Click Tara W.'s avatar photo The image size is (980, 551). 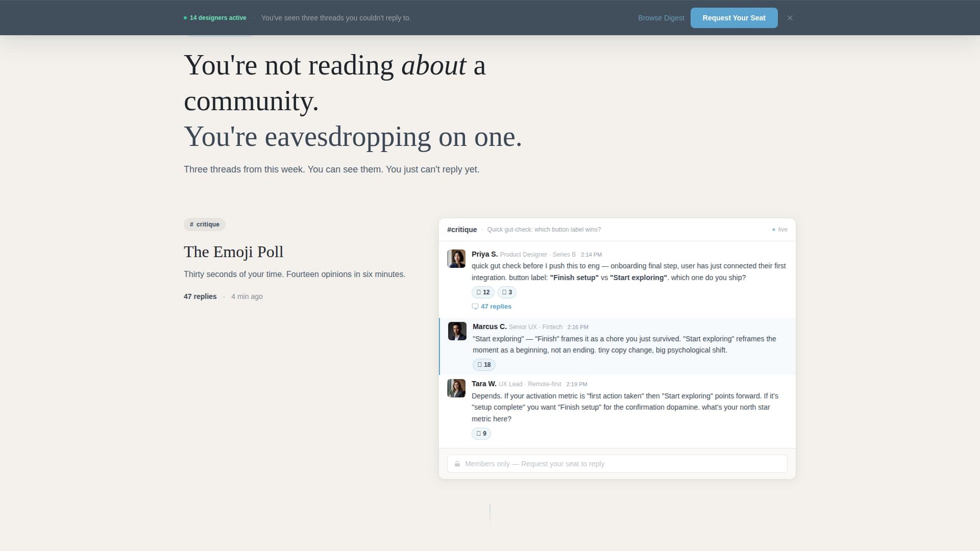(456, 388)
